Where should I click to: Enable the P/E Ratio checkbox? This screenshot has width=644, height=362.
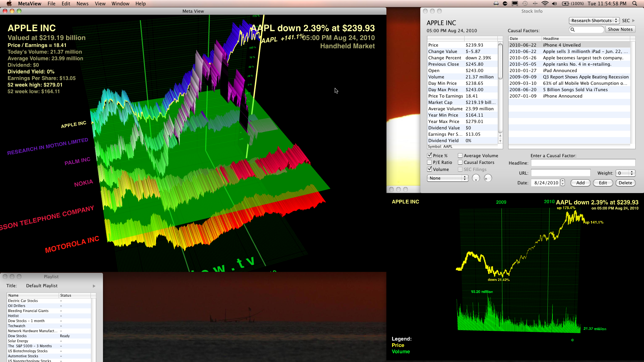click(x=429, y=162)
